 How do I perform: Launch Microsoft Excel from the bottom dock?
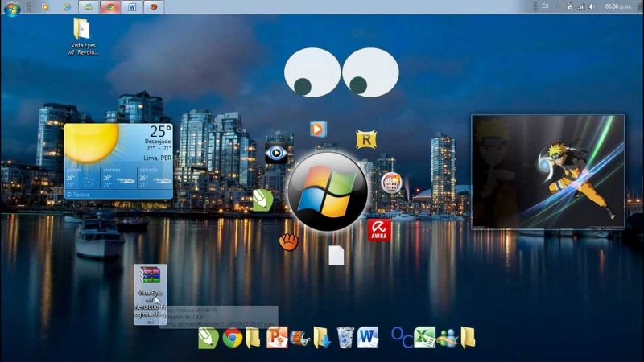(424, 337)
